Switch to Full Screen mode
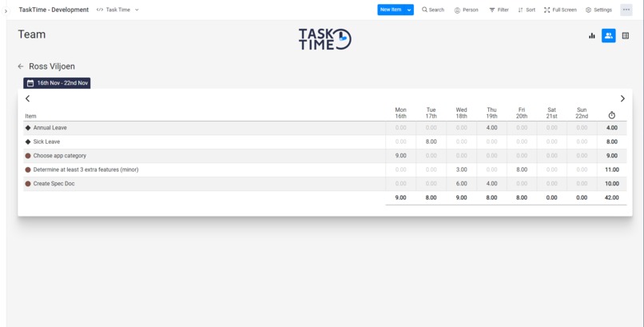644x327 pixels. (x=560, y=10)
